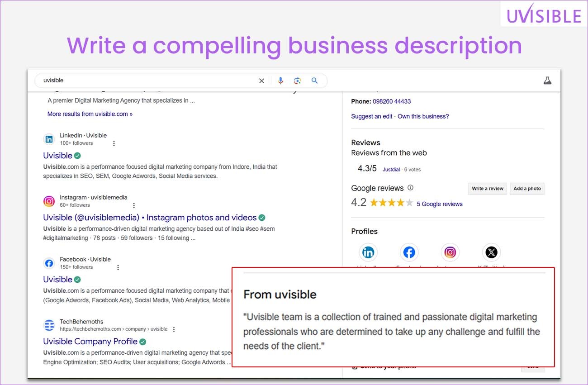
Task: Open more options for Facebook result
Action: (118, 267)
